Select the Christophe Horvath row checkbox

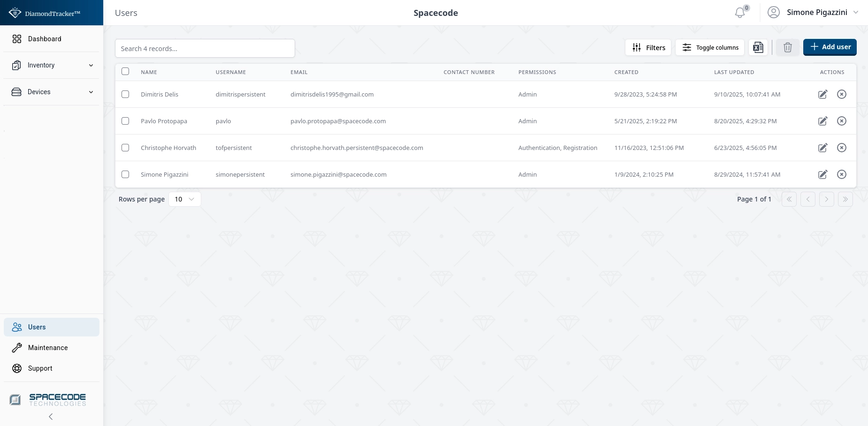pos(125,148)
